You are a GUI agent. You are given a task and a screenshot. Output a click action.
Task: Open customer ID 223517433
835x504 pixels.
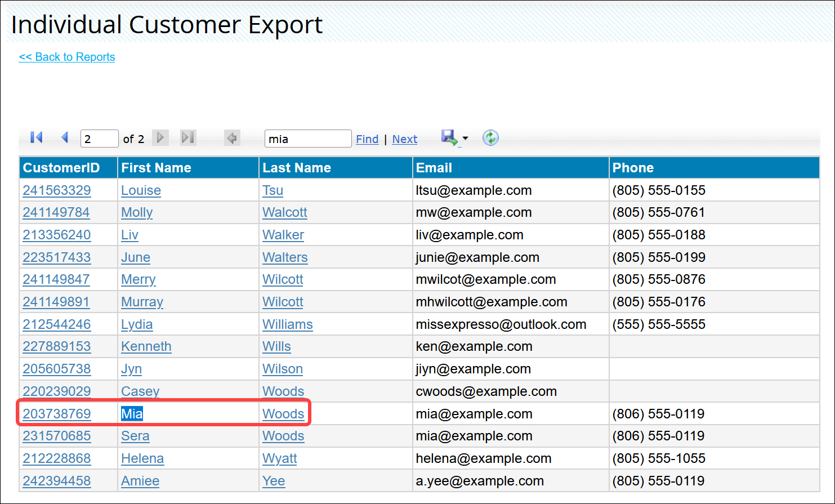click(x=57, y=257)
